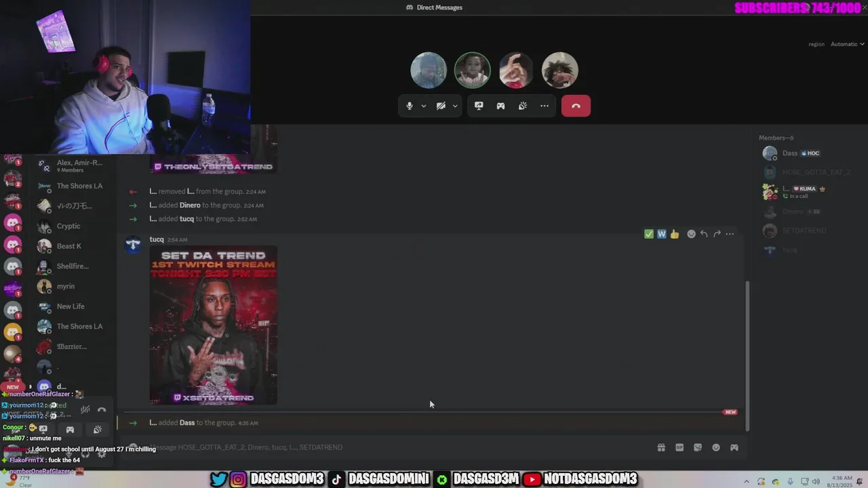Click the red NEW server list badge
This screenshot has width=868, height=488.
13,387
